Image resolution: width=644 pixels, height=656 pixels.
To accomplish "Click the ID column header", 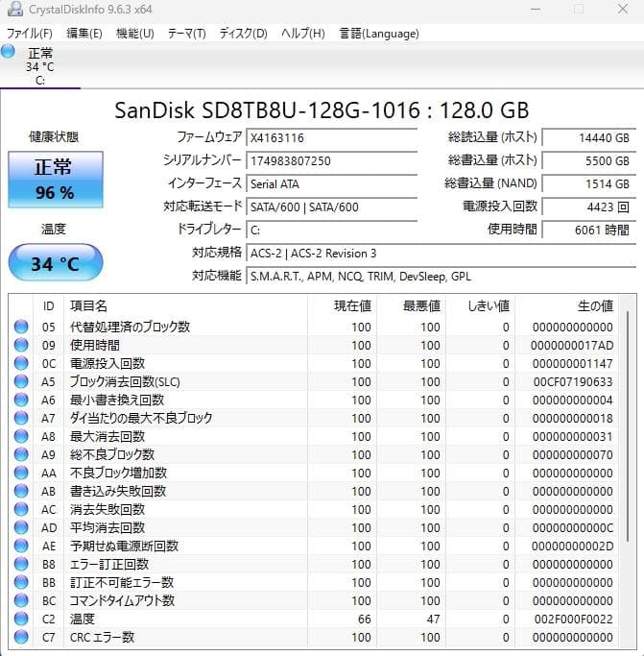I will coord(48,305).
